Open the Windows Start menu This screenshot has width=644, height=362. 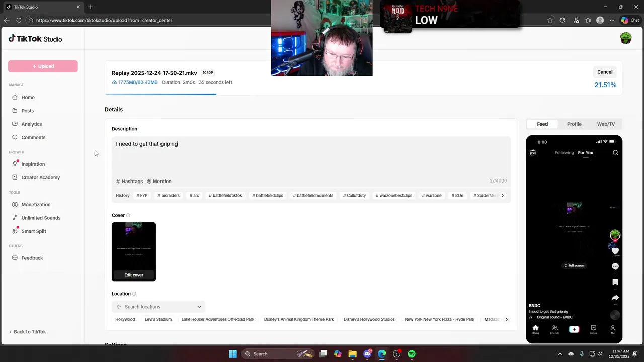point(233,354)
